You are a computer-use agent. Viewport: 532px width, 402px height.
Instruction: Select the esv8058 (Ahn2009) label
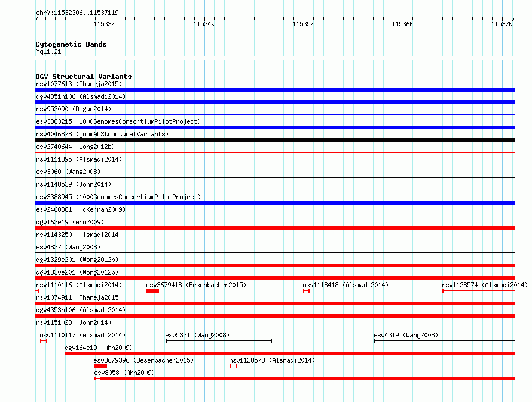click(124, 373)
